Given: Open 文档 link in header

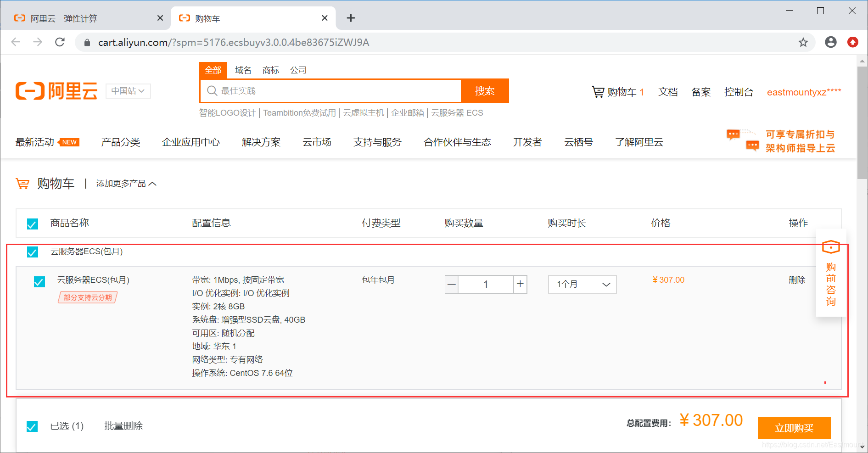Looking at the screenshot, I should point(668,92).
